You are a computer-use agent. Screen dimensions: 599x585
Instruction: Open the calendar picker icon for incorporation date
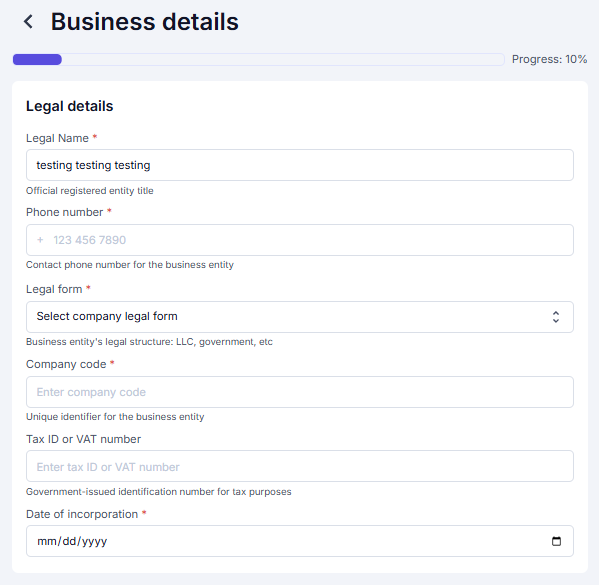[556, 541]
